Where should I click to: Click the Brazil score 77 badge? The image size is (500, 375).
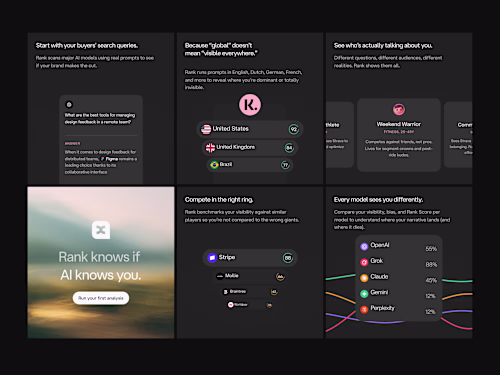tap(285, 165)
